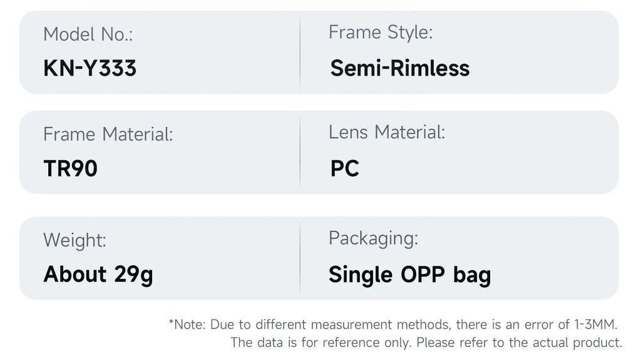Screen dimensions: 641x364
Task: Click the Packaging label
Action: coord(374,238)
